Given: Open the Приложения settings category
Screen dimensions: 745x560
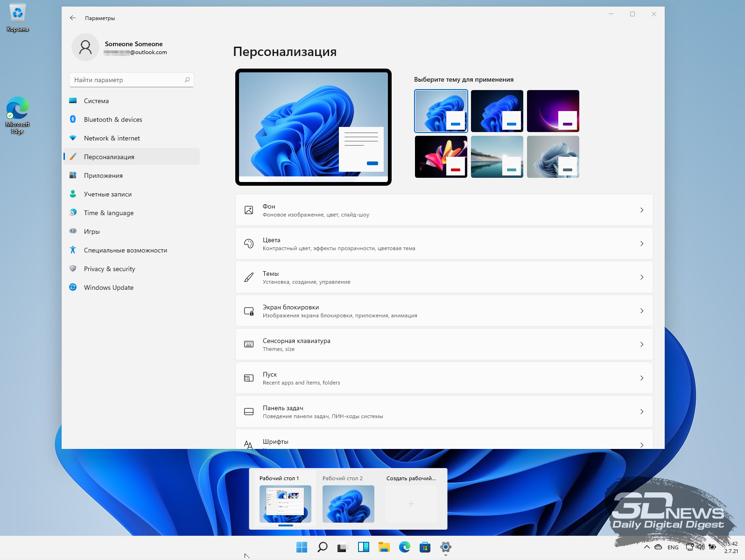Looking at the screenshot, I should point(131,175).
